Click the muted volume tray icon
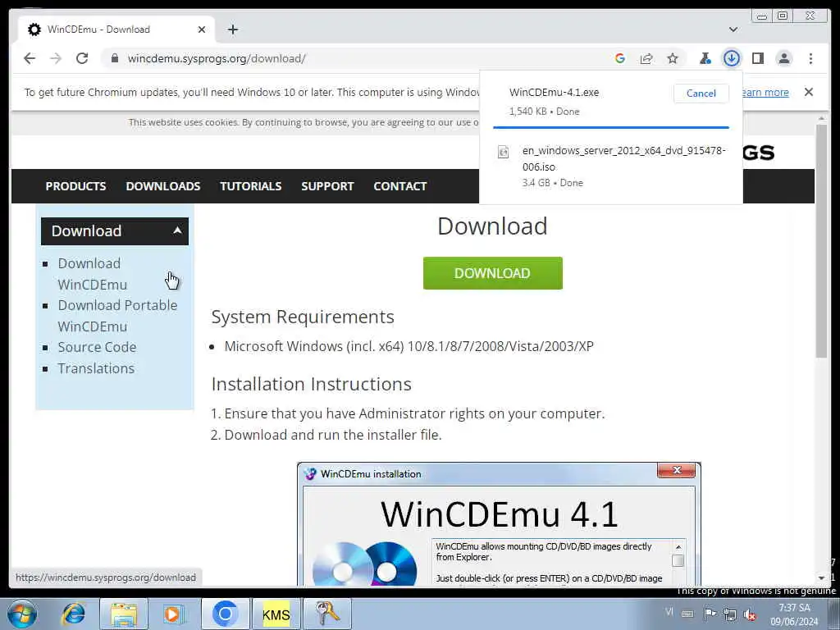Image resolution: width=840 pixels, height=630 pixels. (x=750, y=614)
